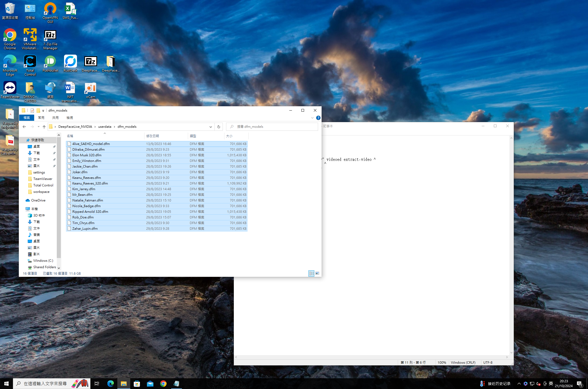Open Microsoft Edge desktop shortcut
Image resolution: width=588 pixels, height=389 pixels.
coord(10,65)
